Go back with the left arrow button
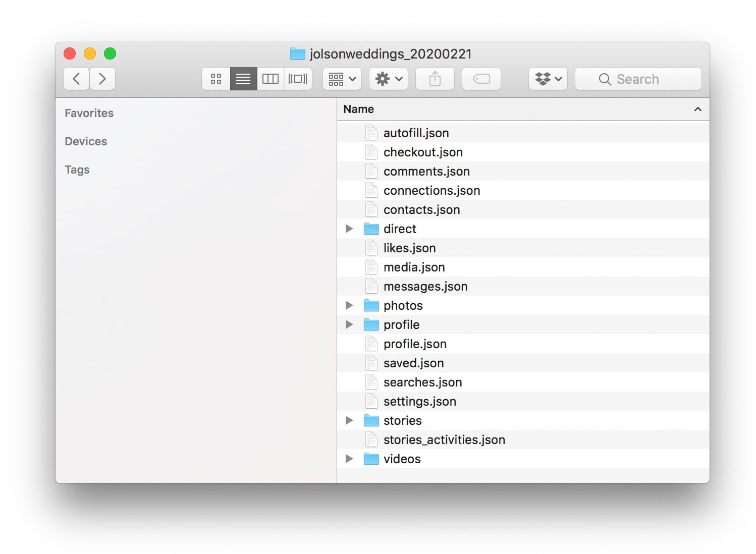Screen dimensions: 756x554 tap(76, 79)
